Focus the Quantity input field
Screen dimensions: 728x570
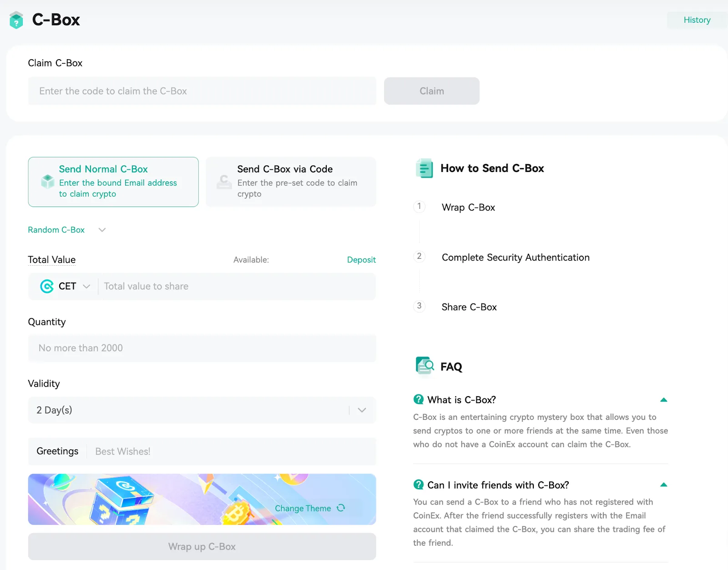[x=202, y=348]
